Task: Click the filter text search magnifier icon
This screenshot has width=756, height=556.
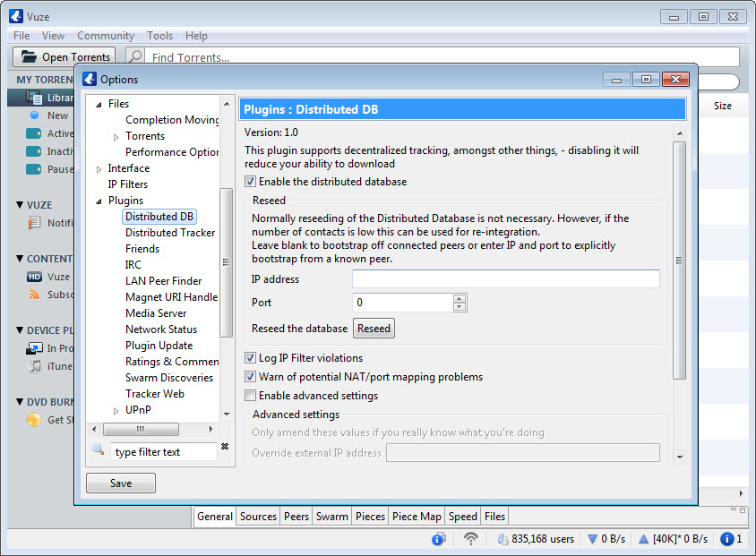Action: pos(99,449)
